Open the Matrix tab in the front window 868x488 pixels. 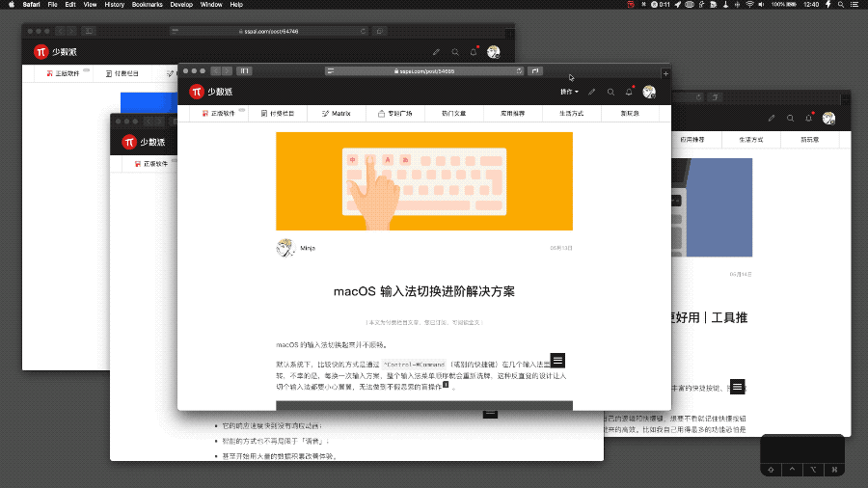tap(336, 114)
